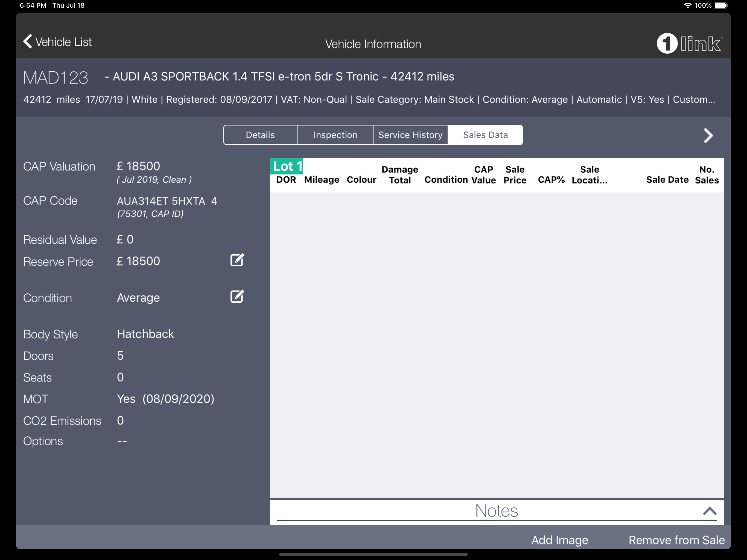
Task: Tap the ( Jul 2019, Clean ) text
Action: point(154,180)
